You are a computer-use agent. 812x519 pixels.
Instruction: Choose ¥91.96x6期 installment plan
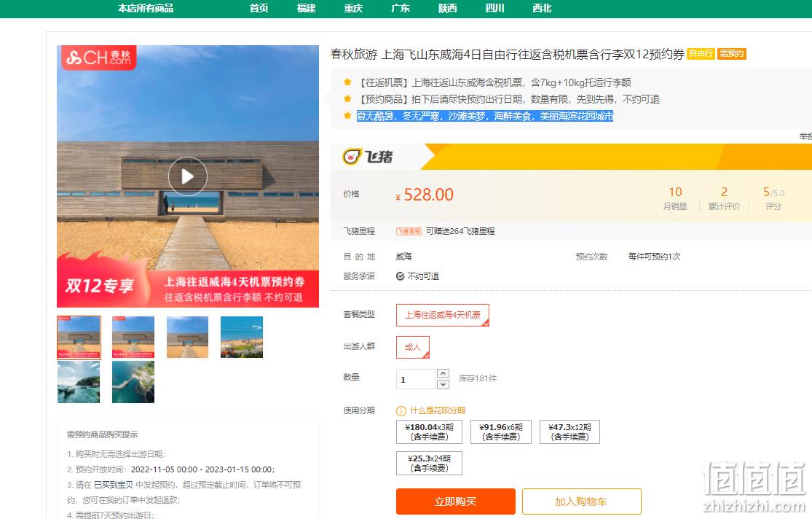click(501, 432)
